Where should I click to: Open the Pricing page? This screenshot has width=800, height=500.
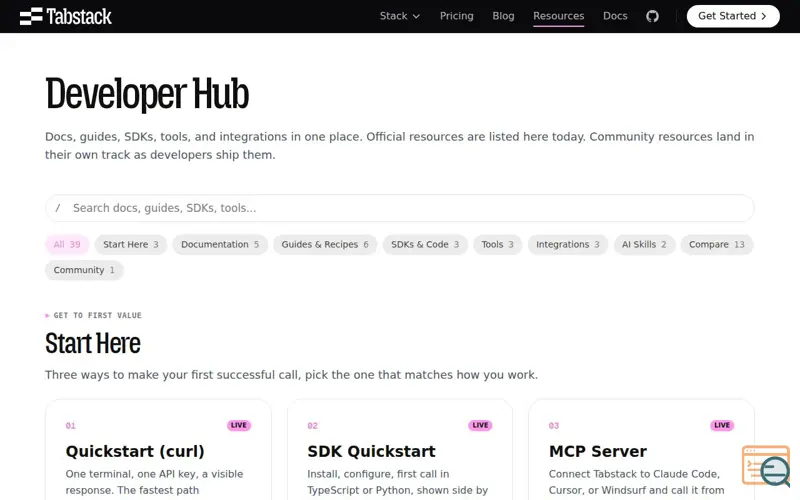(457, 16)
